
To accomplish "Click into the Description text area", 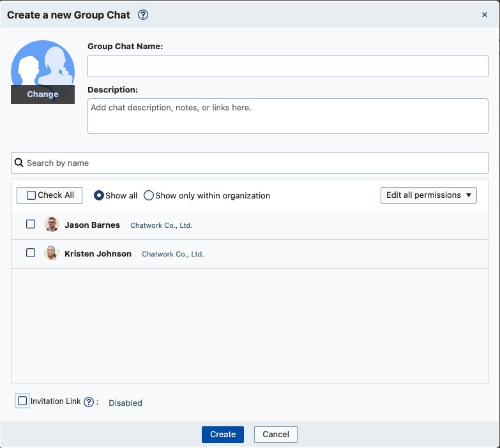I will [287, 116].
